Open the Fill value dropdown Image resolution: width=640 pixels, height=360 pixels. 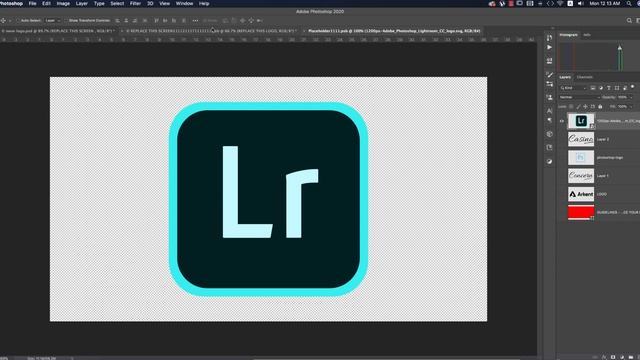(x=631, y=107)
